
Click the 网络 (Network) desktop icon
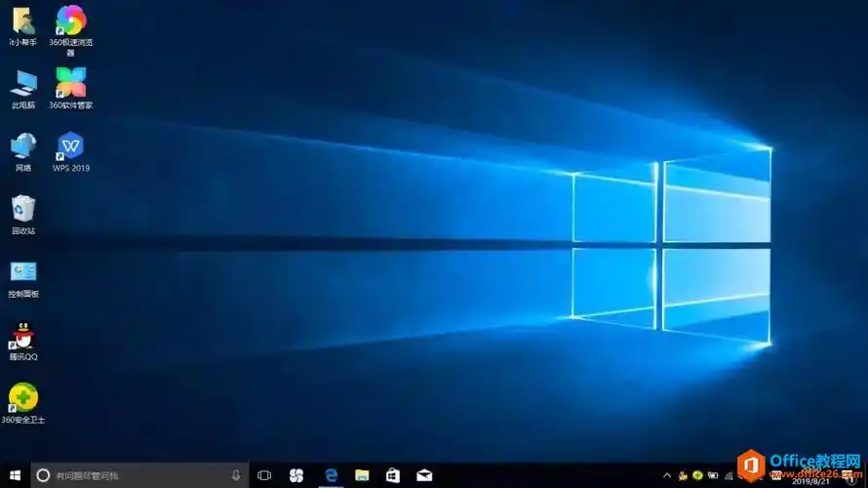point(22,146)
